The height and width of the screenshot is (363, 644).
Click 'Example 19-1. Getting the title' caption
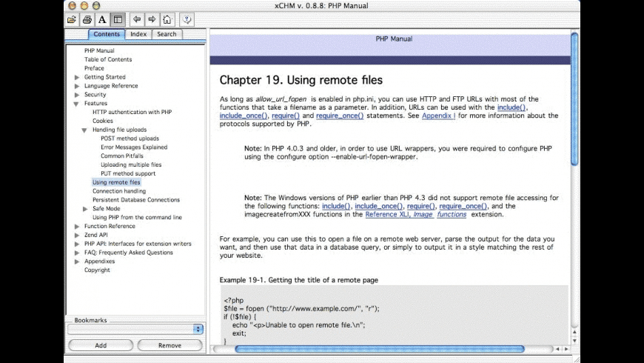click(x=298, y=280)
